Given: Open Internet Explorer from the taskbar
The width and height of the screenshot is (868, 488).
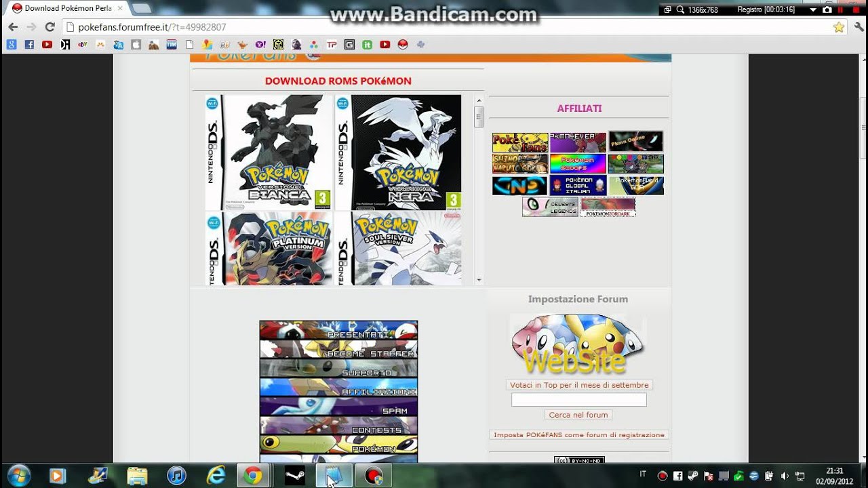Looking at the screenshot, I should pos(216,476).
